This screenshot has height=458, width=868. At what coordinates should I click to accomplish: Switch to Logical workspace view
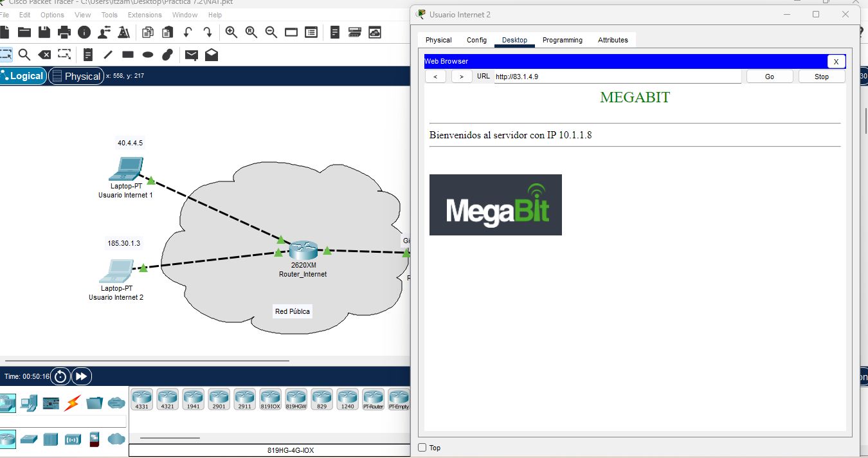coord(23,76)
